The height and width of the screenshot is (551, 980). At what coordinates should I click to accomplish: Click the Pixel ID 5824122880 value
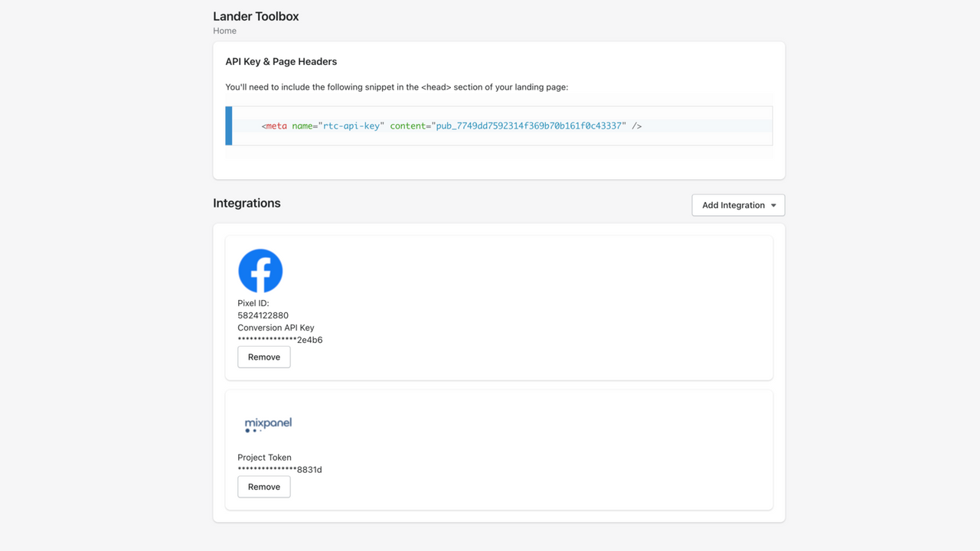(x=263, y=315)
